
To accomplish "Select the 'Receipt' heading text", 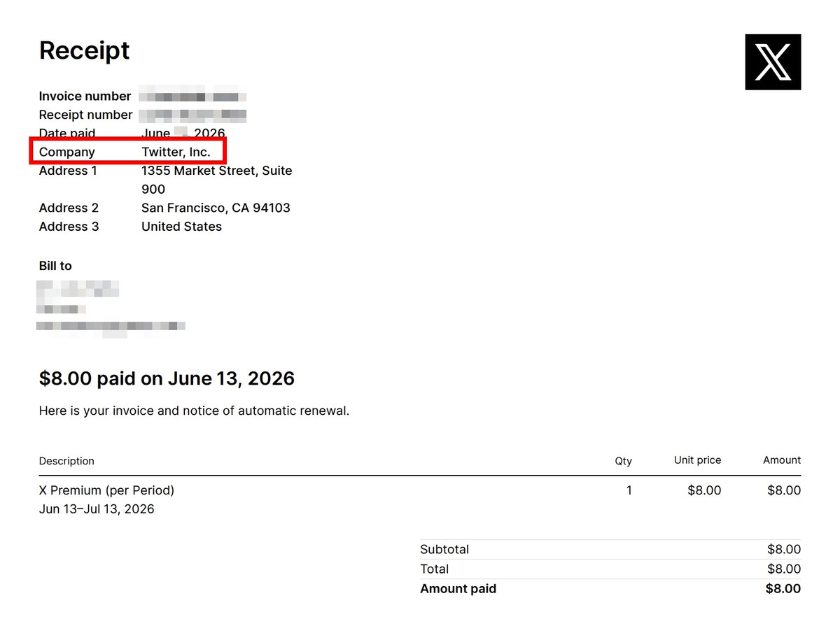I will click(84, 50).
